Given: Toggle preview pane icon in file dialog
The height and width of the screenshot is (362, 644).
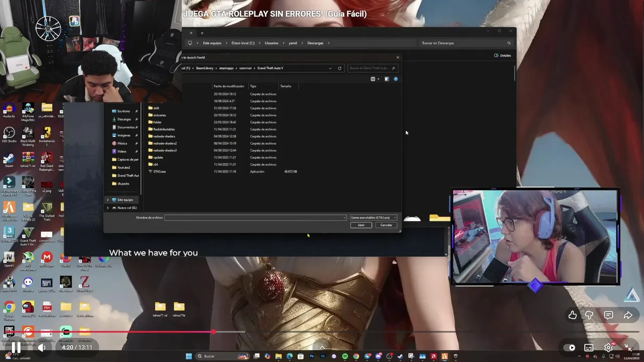Looking at the screenshot, I should coord(386,79).
